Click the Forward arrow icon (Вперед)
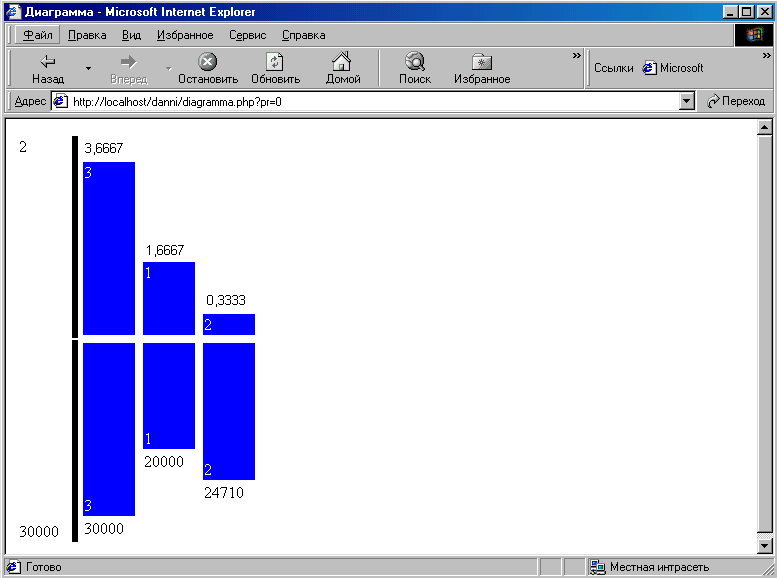This screenshot has height=578, width=777. point(128,62)
